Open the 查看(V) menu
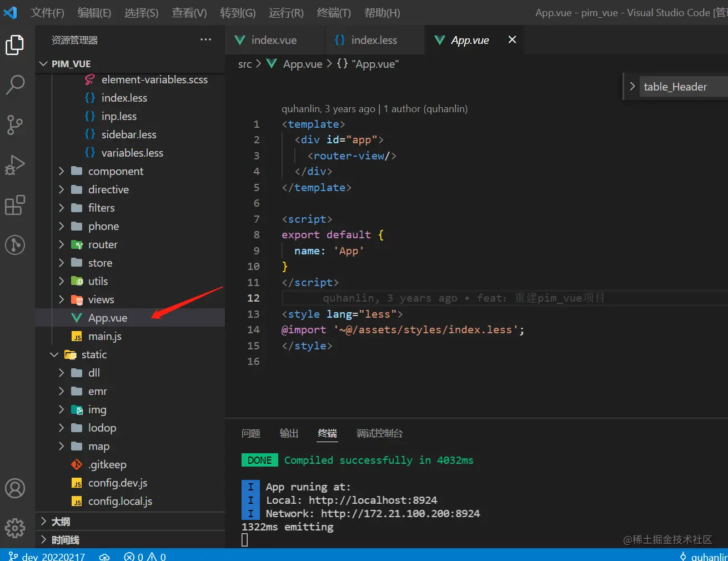 click(x=189, y=12)
